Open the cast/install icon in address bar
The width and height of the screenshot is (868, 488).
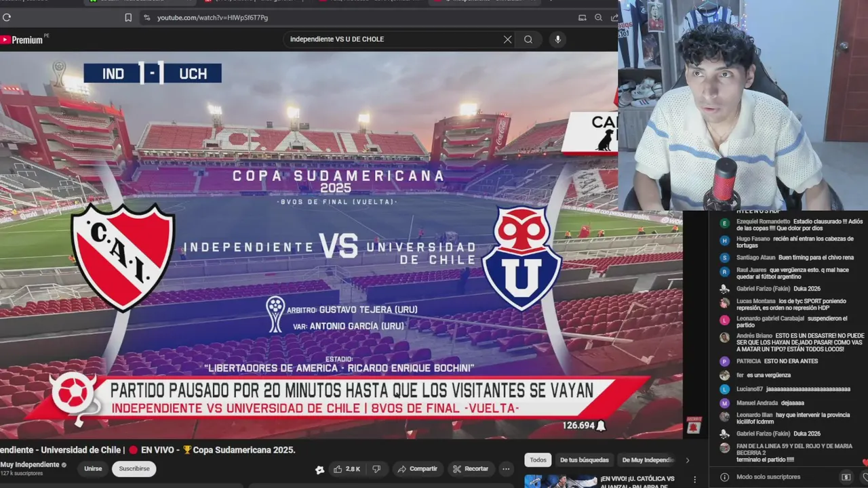[x=582, y=18]
